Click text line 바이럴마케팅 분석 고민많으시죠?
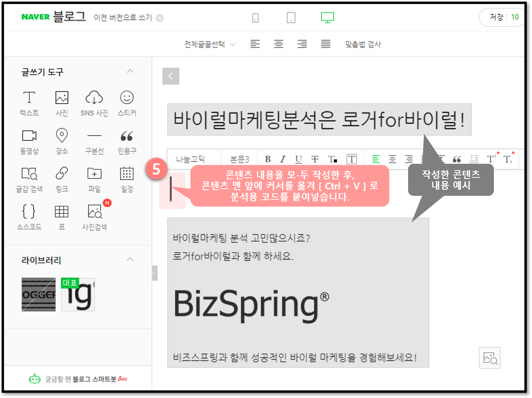Viewport: 532px width, 398px height. click(x=241, y=238)
